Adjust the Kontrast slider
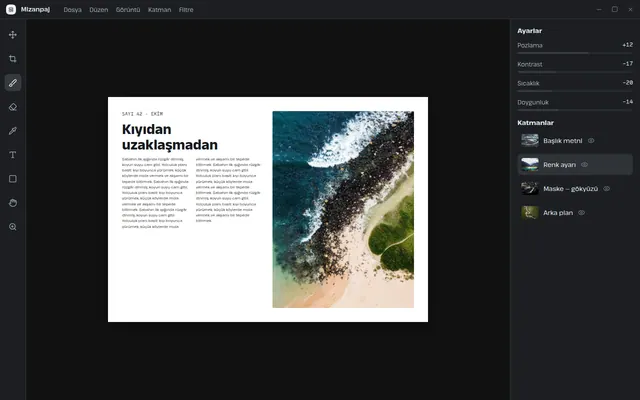Screen dimensions: 640x400 575,72
